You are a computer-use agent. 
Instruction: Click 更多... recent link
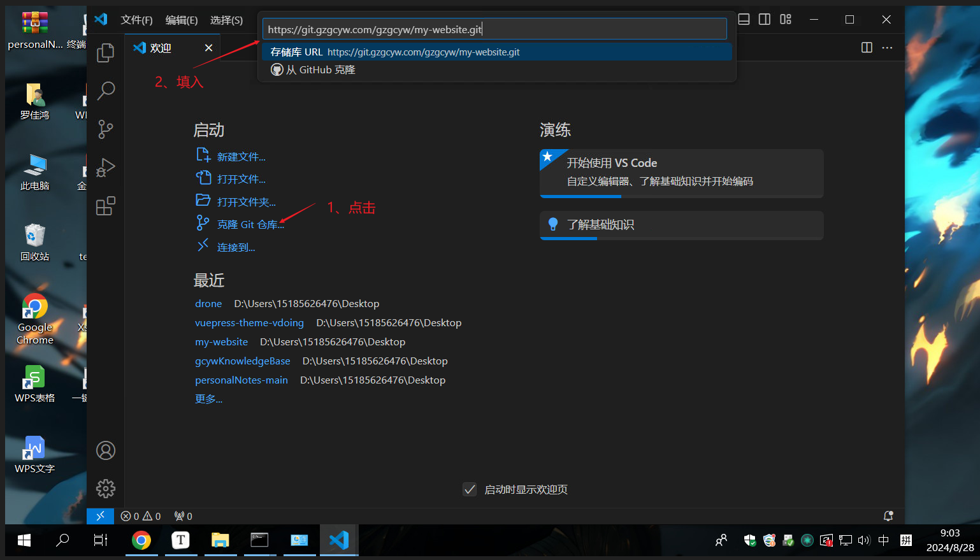pos(208,399)
